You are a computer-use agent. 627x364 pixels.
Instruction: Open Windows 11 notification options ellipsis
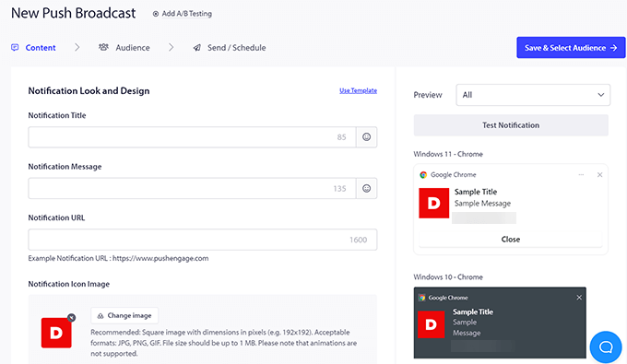pyautogui.click(x=581, y=174)
